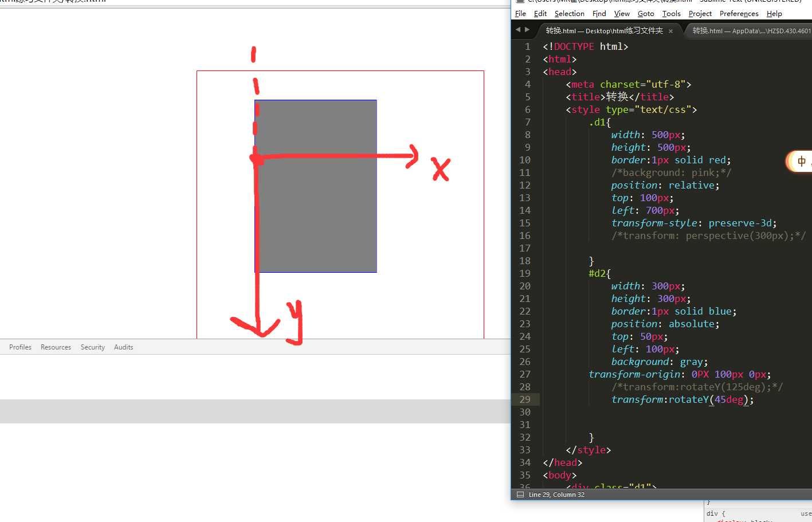Image resolution: width=812 pixels, height=522 pixels.
Task: Open the Selection menu
Action: pos(569,14)
